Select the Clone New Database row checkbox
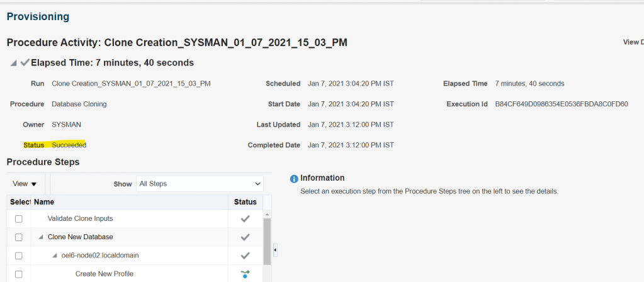Image resolution: width=644 pixels, height=282 pixels. point(19,237)
